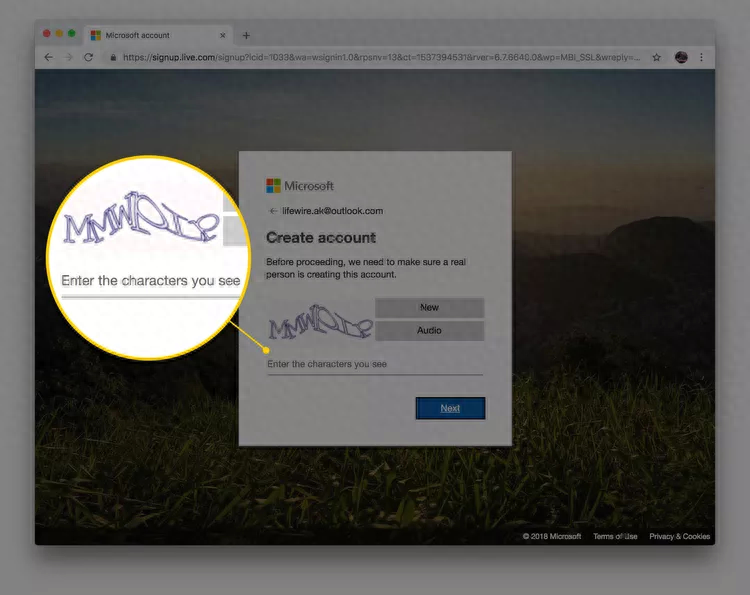Click the address bar URL
Viewport: 750px width, 595px height.
[381, 57]
